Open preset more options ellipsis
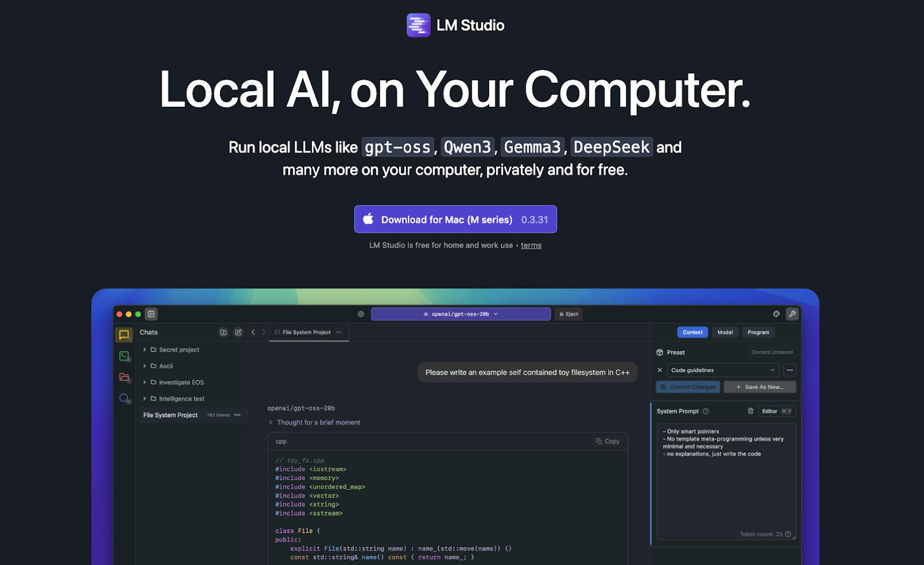 coord(789,370)
